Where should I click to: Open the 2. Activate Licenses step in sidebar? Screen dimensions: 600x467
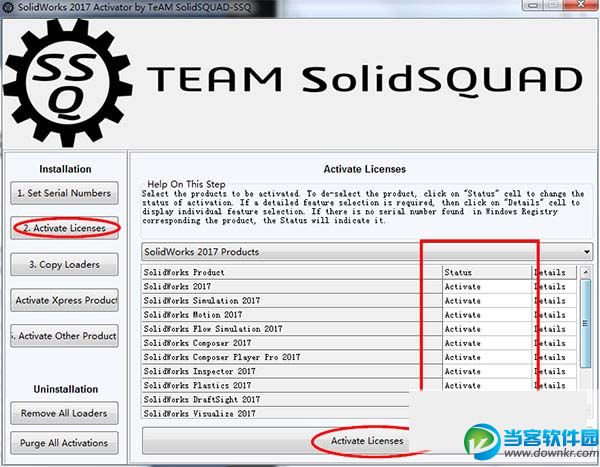point(64,228)
